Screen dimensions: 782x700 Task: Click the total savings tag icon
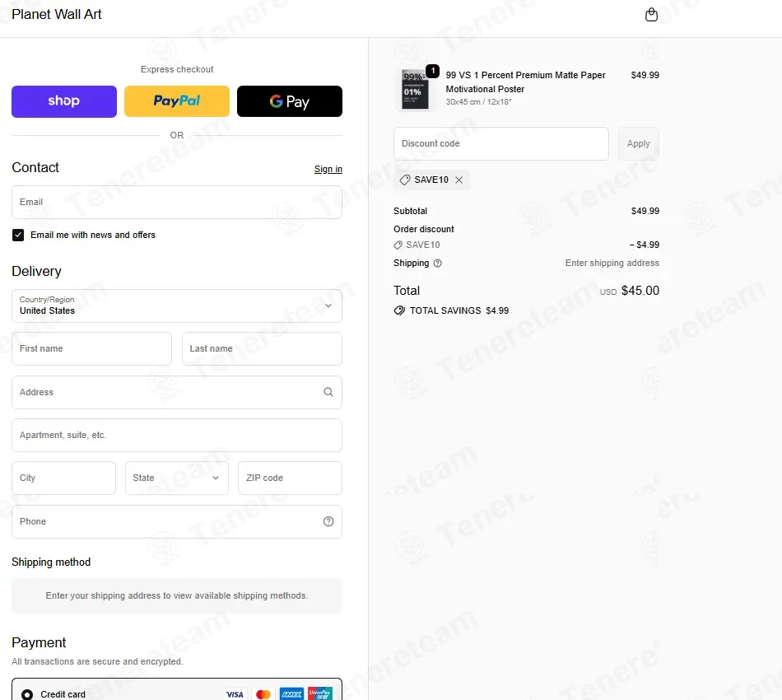tap(399, 310)
